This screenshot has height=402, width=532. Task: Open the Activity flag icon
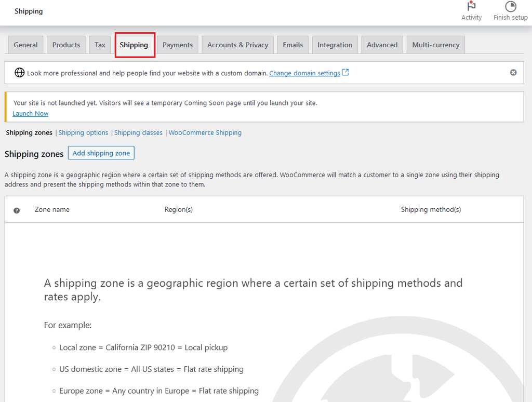pyautogui.click(x=471, y=7)
